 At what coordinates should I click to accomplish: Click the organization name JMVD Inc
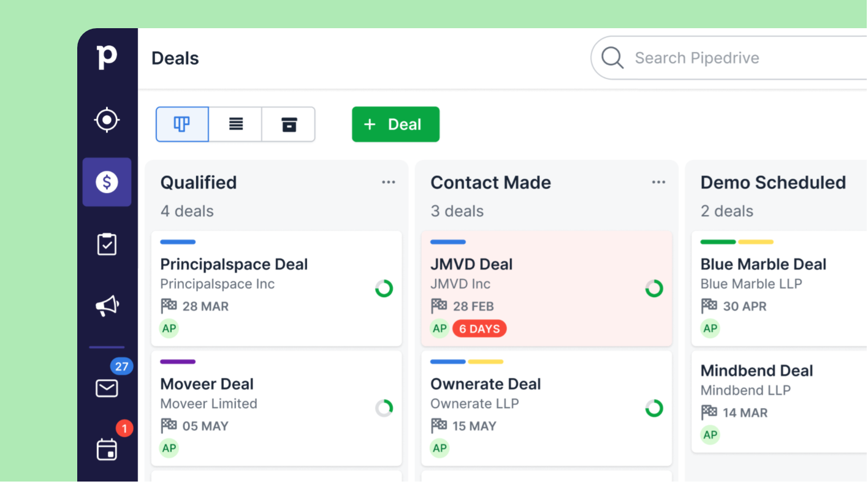click(461, 284)
